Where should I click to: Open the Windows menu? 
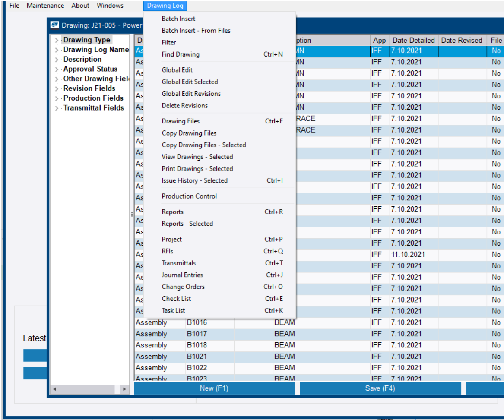pyautogui.click(x=110, y=6)
